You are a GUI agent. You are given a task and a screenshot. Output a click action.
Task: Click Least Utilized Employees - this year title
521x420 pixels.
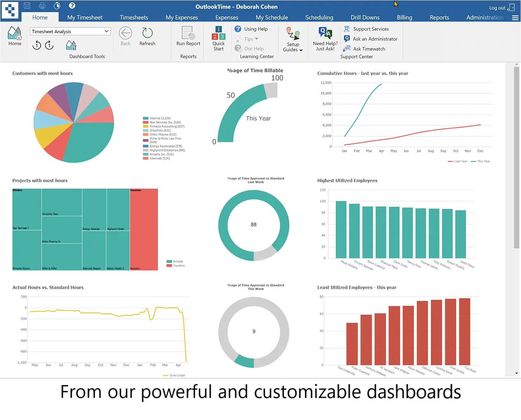[357, 287]
